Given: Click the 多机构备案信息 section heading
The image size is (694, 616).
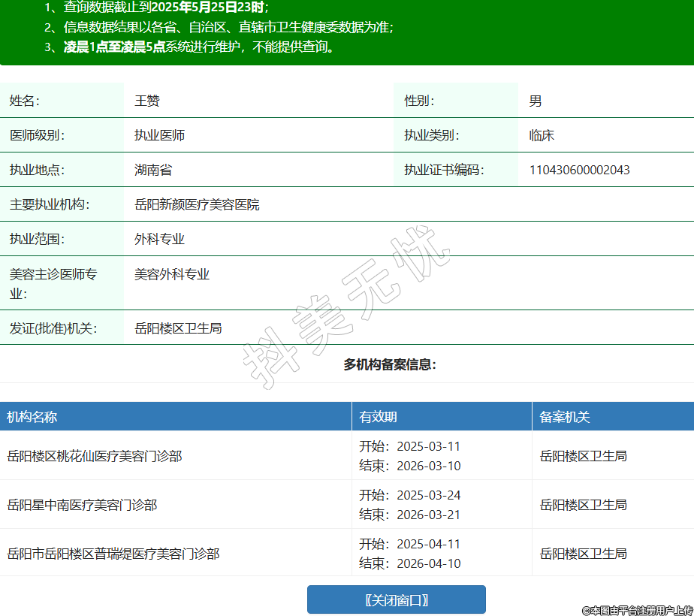Looking at the screenshot, I should (x=390, y=364).
